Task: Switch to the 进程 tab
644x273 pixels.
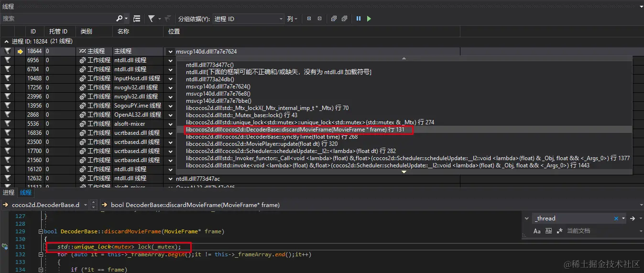Action: pos(9,192)
